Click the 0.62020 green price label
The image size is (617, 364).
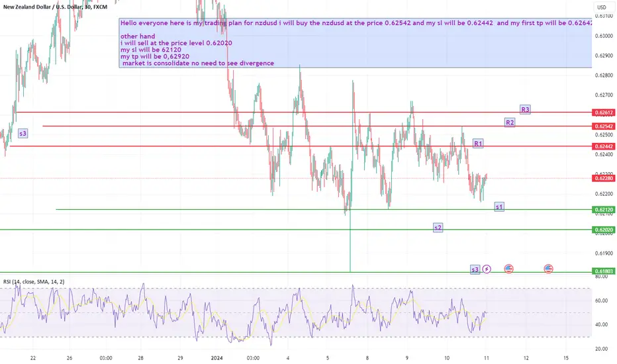(x=604, y=230)
